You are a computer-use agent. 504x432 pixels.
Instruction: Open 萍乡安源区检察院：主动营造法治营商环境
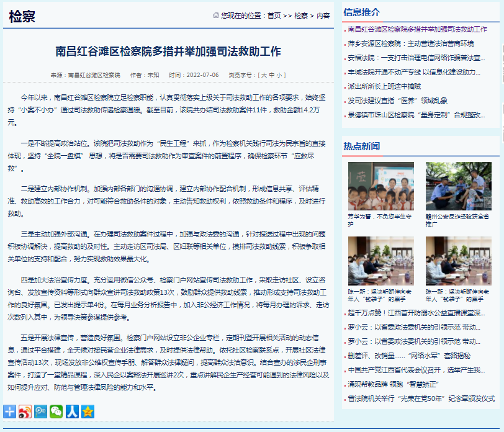pyautogui.click(x=411, y=43)
